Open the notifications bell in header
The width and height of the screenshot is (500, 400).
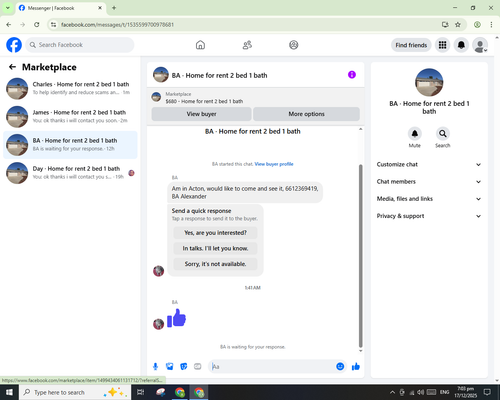tap(461, 45)
